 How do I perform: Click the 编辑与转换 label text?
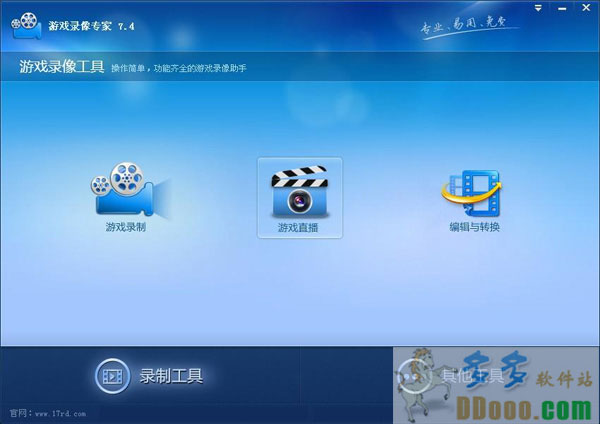[x=474, y=227]
